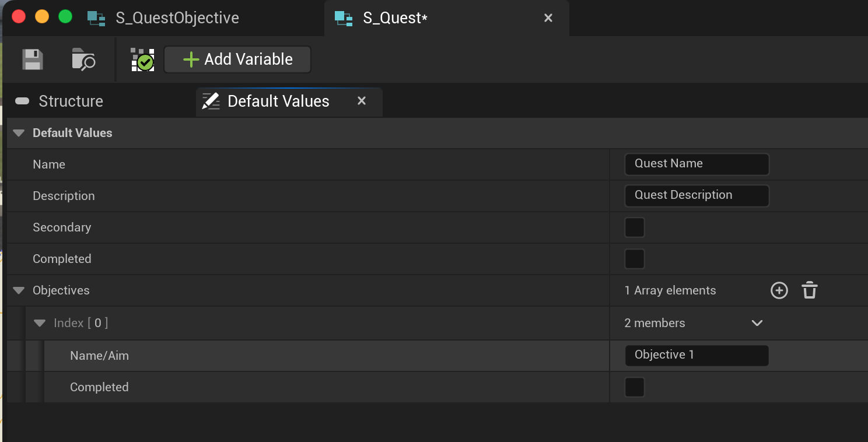The height and width of the screenshot is (442, 868).
Task: Open the 2 members dropdown chevron
Action: 757,323
